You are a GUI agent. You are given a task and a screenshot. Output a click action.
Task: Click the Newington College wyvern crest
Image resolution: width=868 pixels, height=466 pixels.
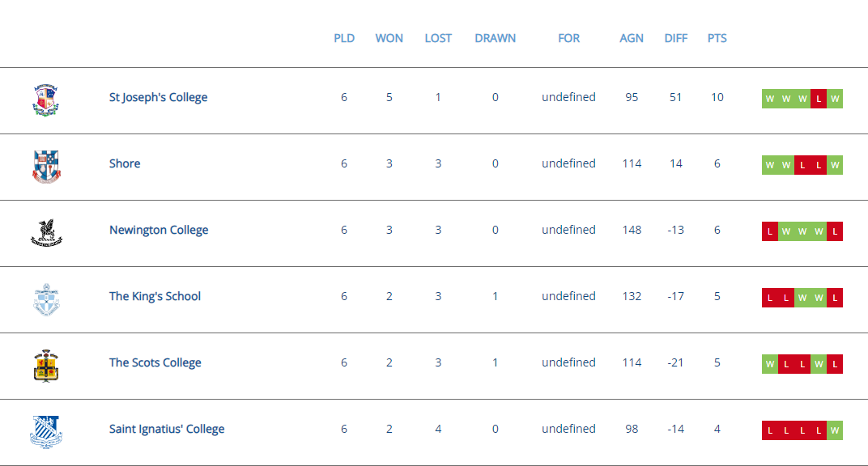tap(46, 233)
